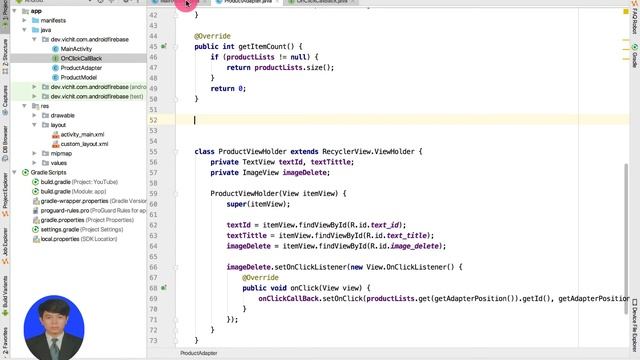Click the Gradle Scripts node icon
The image size is (640, 360).
click(x=25, y=173)
